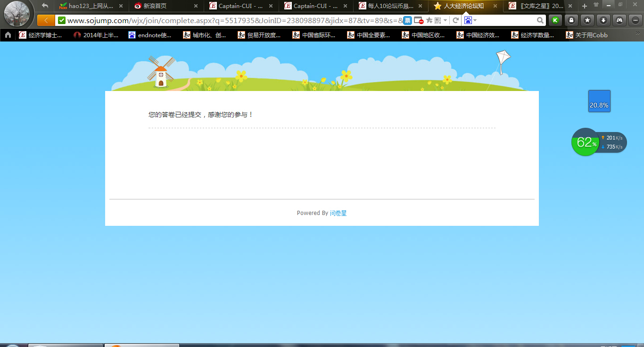
Task: Click the sojump.com address bar URL
Action: tap(236, 20)
